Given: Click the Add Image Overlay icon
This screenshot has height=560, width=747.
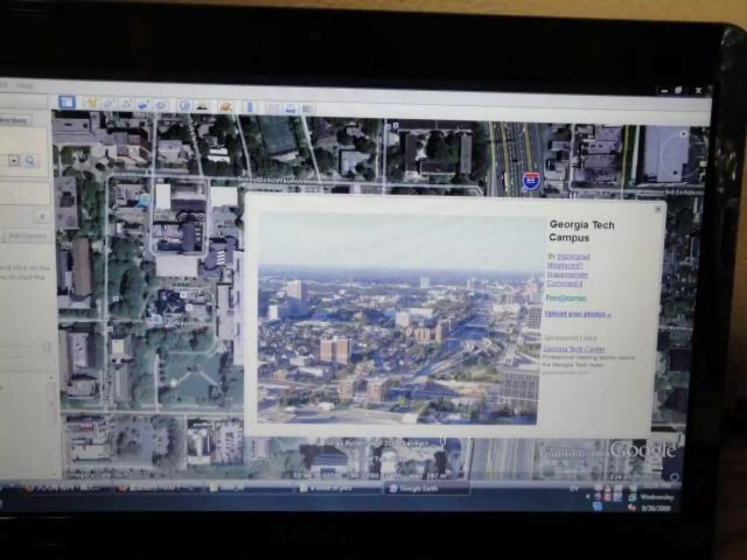Looking at the screenshot, I should (143, 105).
